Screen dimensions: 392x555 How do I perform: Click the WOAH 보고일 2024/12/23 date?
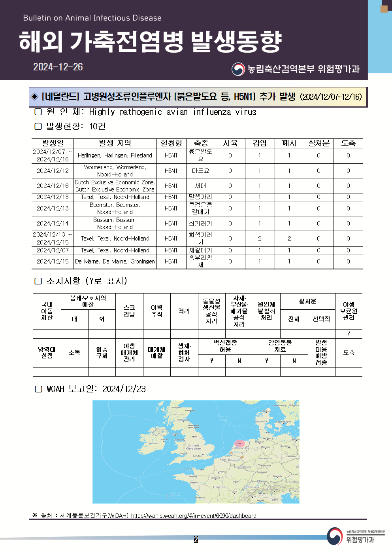124,389
